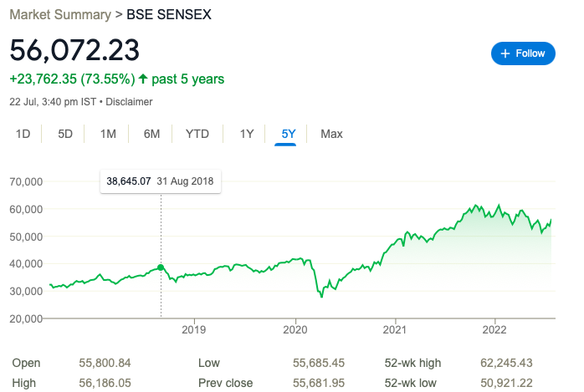Screen dimensions: 584x392
Task: Click the 2019 label on chart axis
Action: (x=193, y=329)
